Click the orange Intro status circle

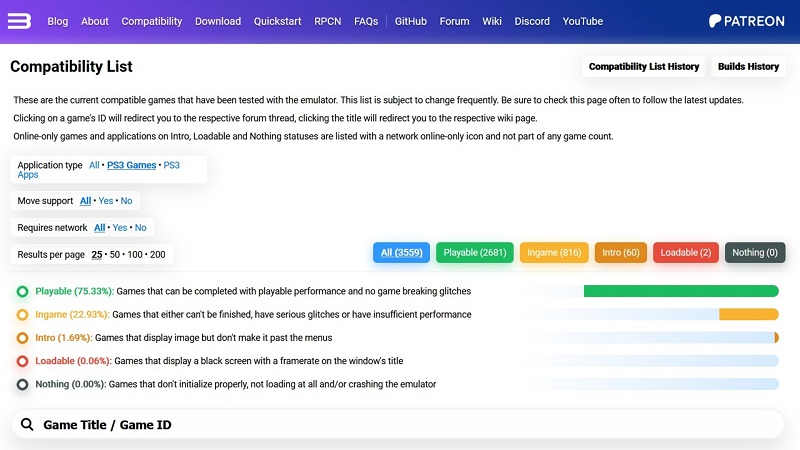point(22,338)
